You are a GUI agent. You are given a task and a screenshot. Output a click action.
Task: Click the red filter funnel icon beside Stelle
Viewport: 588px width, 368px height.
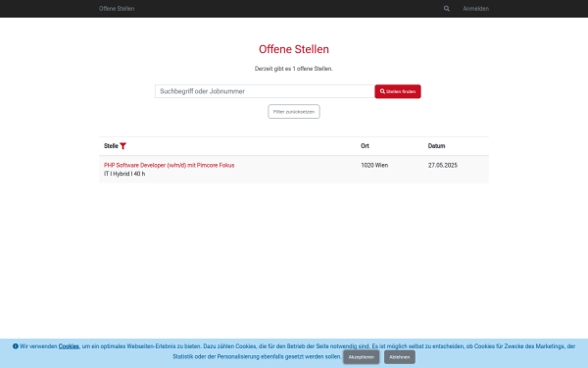click(123, 146)
